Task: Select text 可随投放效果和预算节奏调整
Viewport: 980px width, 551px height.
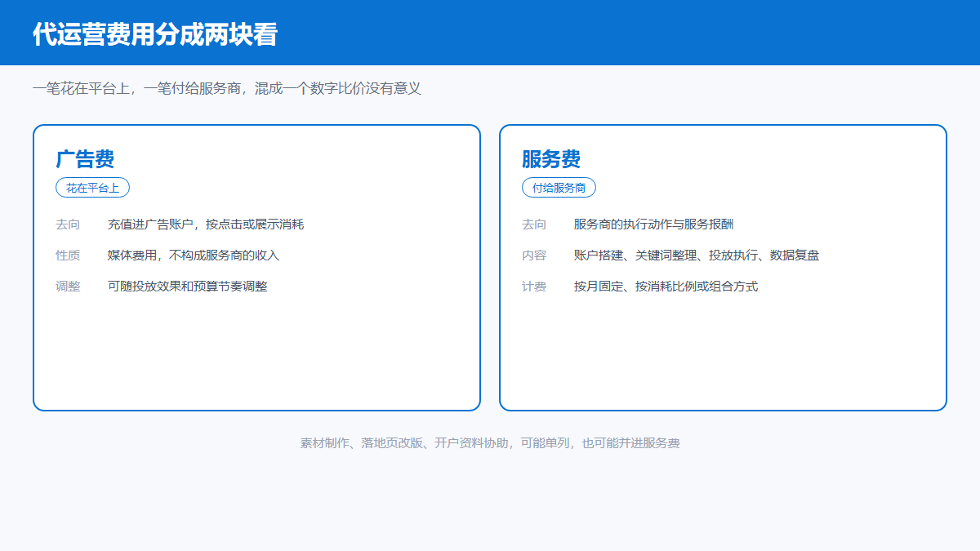Action: coord(188,287)
